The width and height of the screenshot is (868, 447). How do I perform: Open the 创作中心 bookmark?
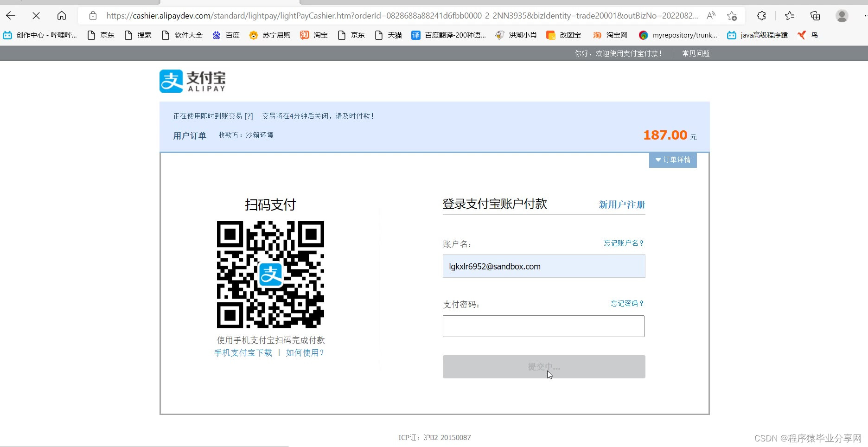40,35
